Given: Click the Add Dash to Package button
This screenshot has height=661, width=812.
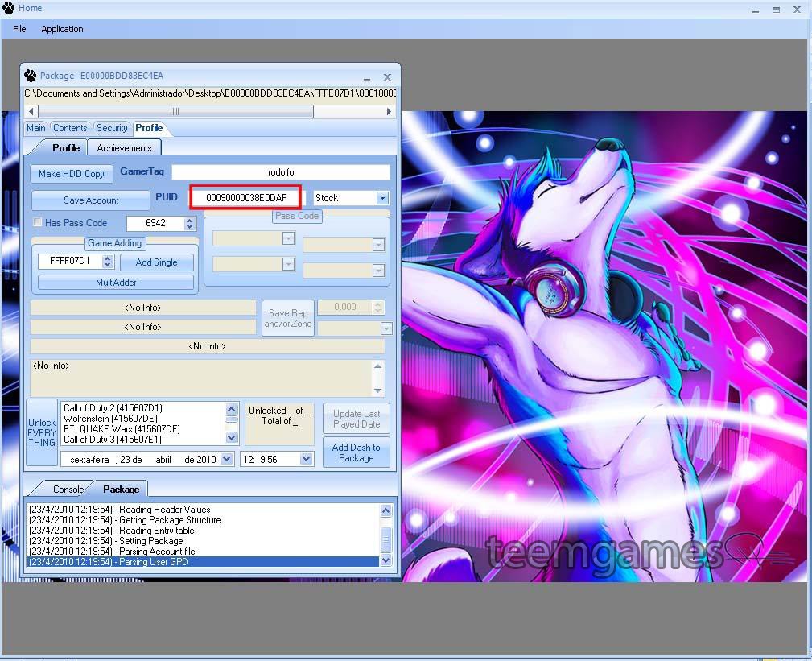Looking at the screenshot, I should click(356, 452).
